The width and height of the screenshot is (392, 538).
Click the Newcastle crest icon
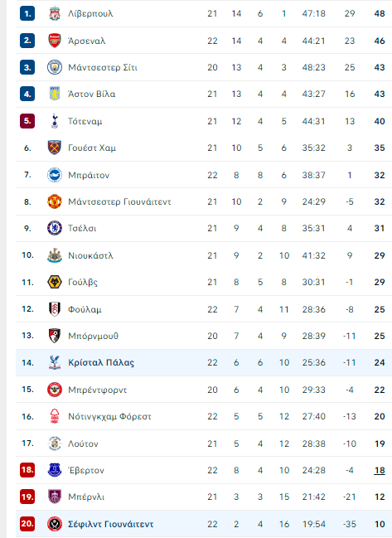(x=55, y=255)
